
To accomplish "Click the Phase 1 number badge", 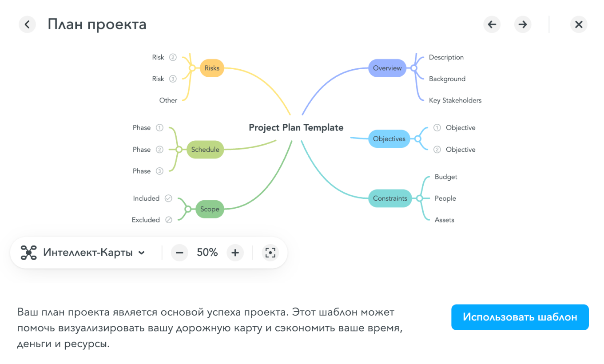I will tap(160, 128).
